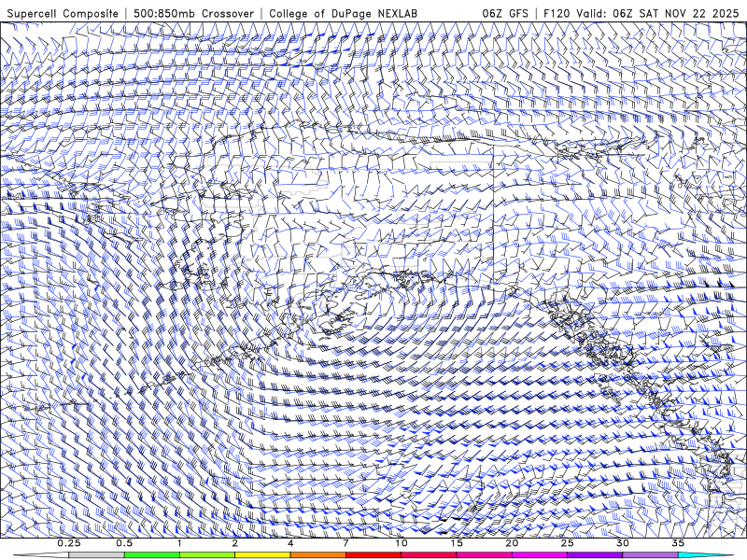Click the magenta color bar segment

pyautogui.click(x=540, y=555)
